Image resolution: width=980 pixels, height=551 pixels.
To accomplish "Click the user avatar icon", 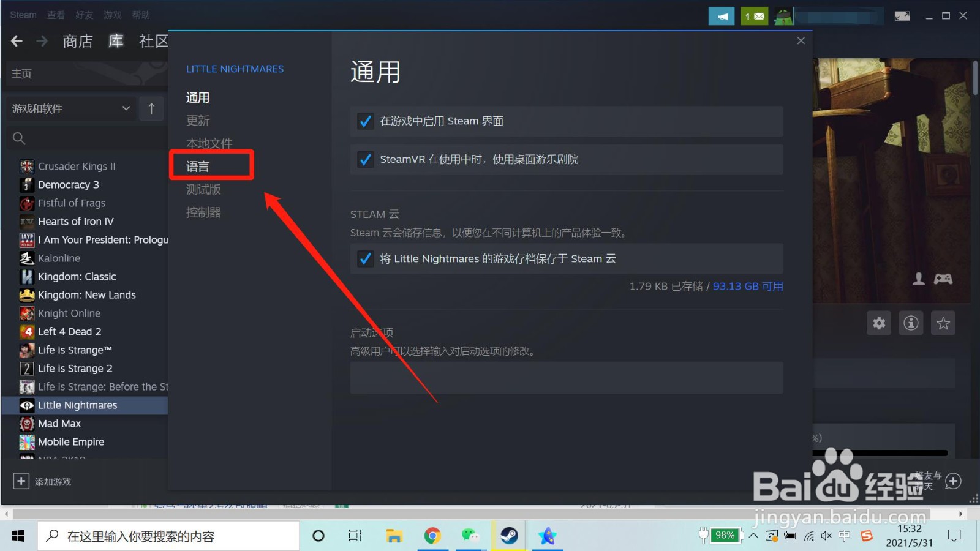I will pyautogui.click(x=783, y=16).
